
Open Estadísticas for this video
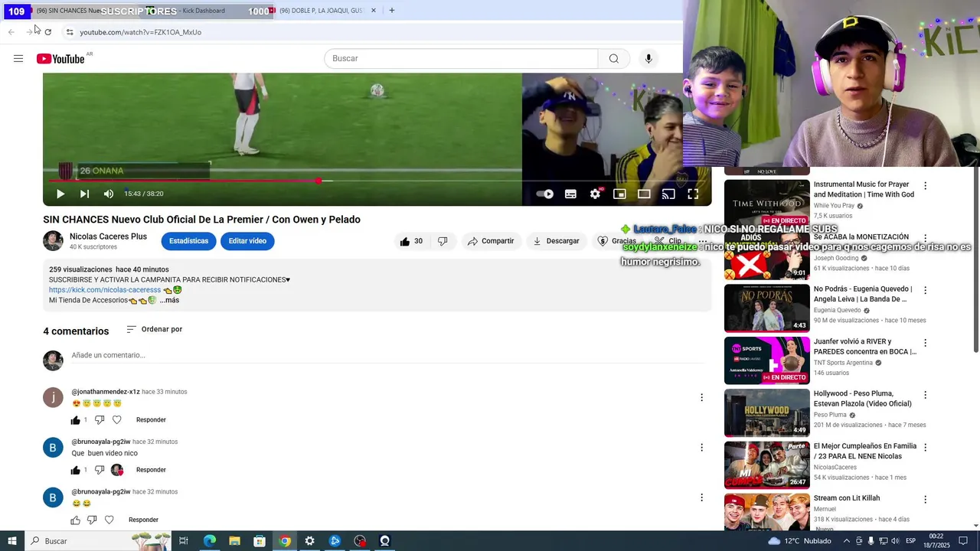pyautogui.click(x=188, y=241)
